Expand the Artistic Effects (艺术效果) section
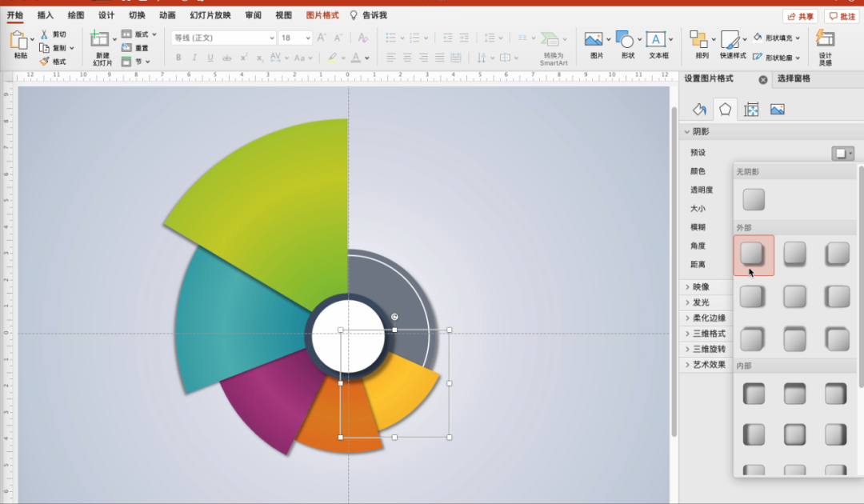 pyautogui.click(x=687, y=364)
